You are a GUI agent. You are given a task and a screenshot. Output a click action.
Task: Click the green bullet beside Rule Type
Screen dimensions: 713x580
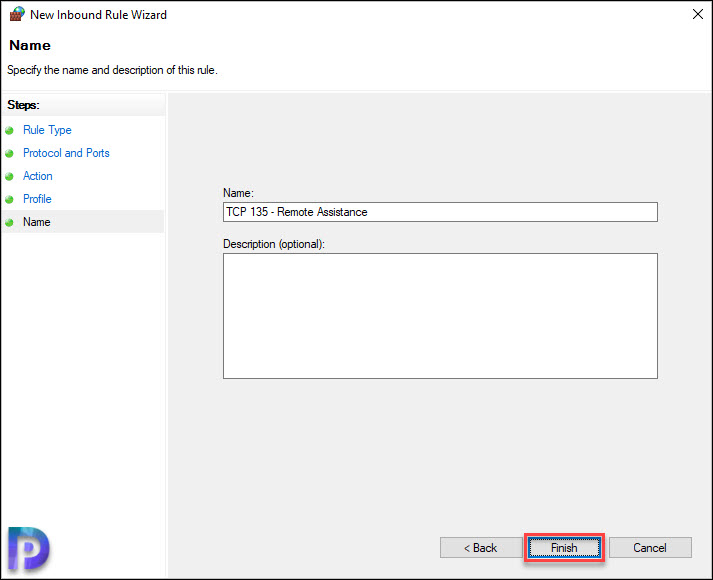(x=10, y=130)
